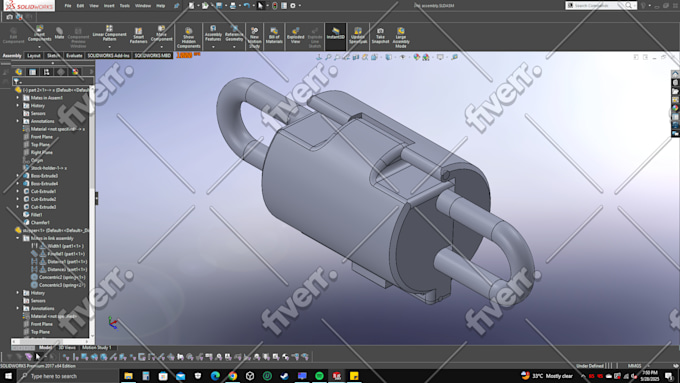Open the DisplayManager color ball tab
The height and width of the screenshot is (383, 680).
[x=75, y=72]
